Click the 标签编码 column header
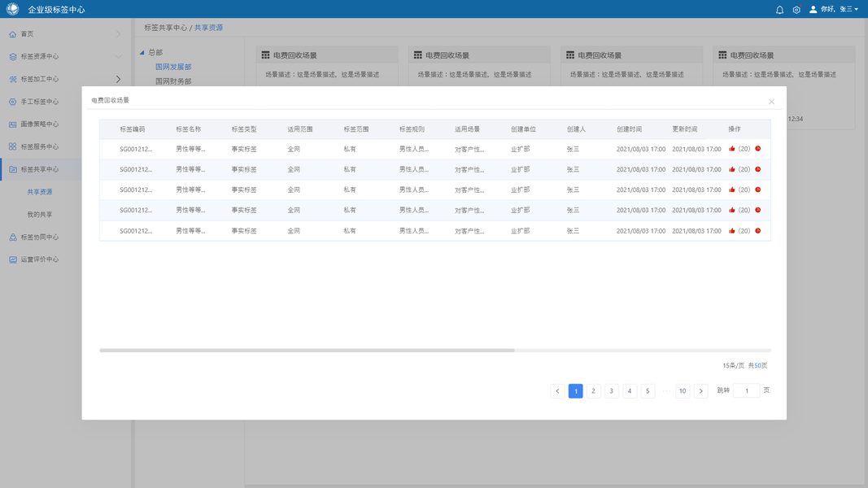Viewport: 868px width, 488px height. (x=133, y=129)
